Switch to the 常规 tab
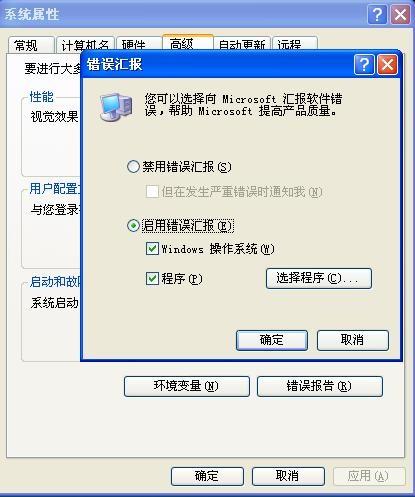The image size is (415, 497). click(31, 45)
